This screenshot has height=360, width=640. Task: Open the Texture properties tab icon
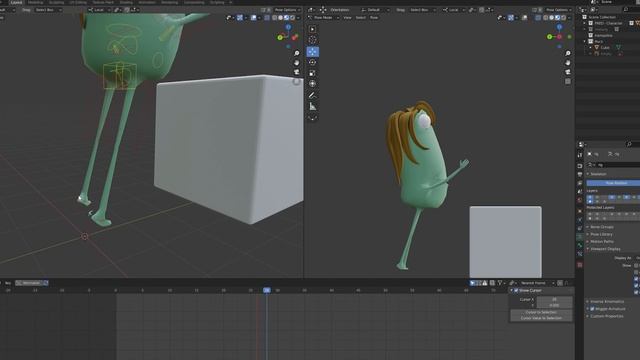click(580, 265)
